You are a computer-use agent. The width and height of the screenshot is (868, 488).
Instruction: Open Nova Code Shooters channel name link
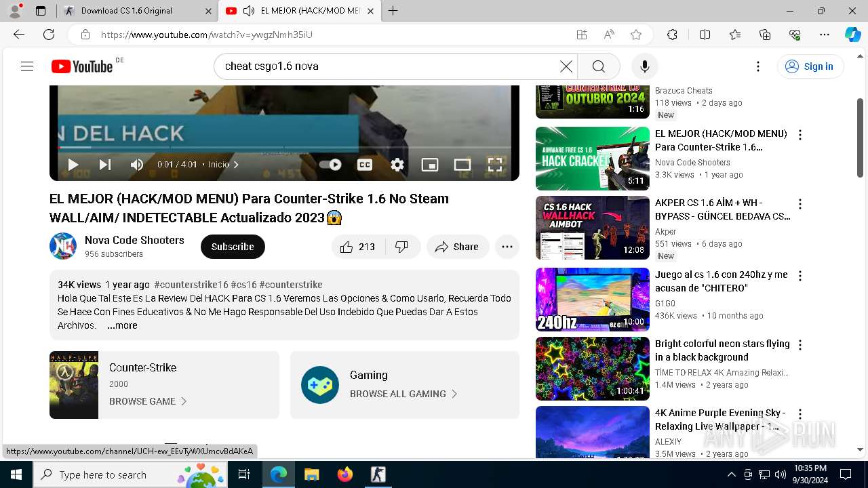[134, 240]
